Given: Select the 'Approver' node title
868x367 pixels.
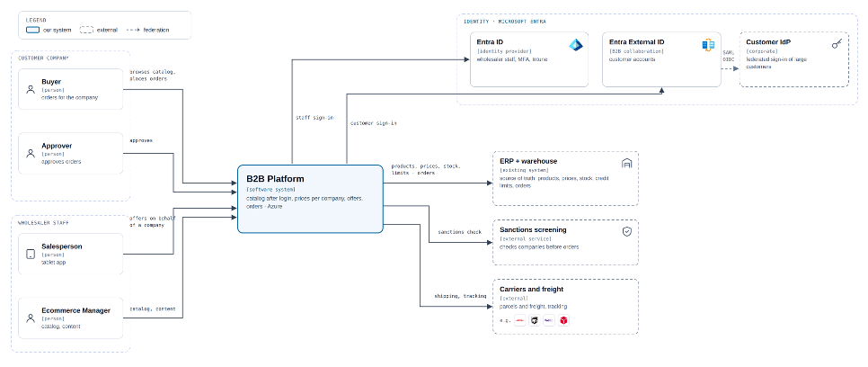Looking at the screenshot, I should coord(57,146).
